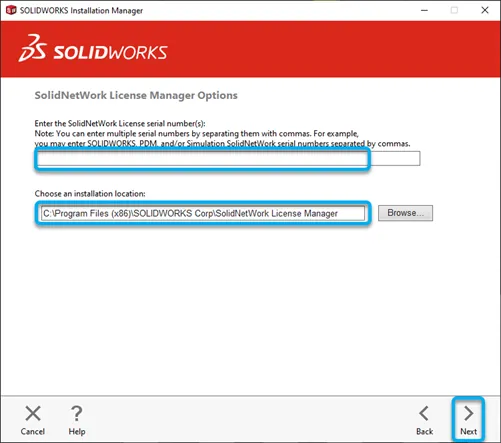Click the 3DS SOLIDWORKS logo in banner
501x443 pixels.
pyautogui.click(x=93, y=49)
